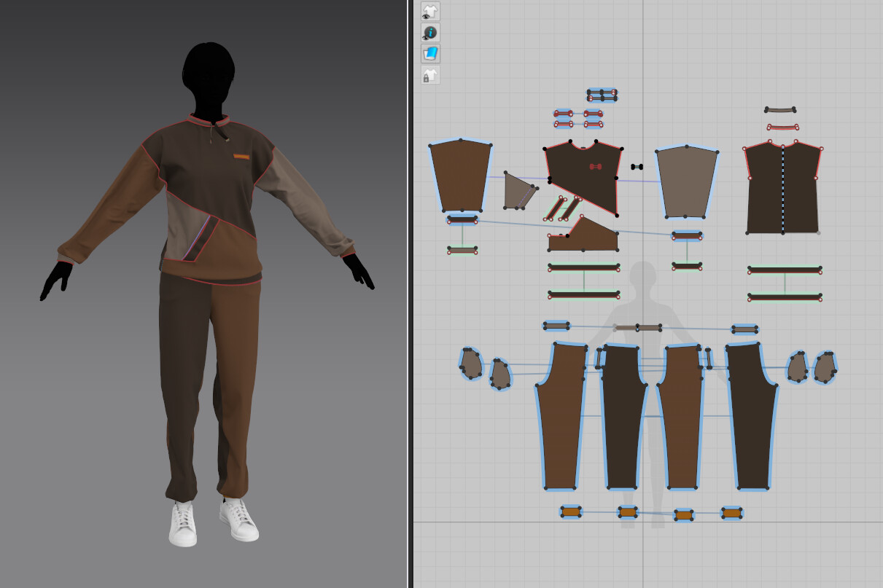Click the fabric texture view icon
The height and width of the screenshot is (588, 883).
[x=430, y=52]
